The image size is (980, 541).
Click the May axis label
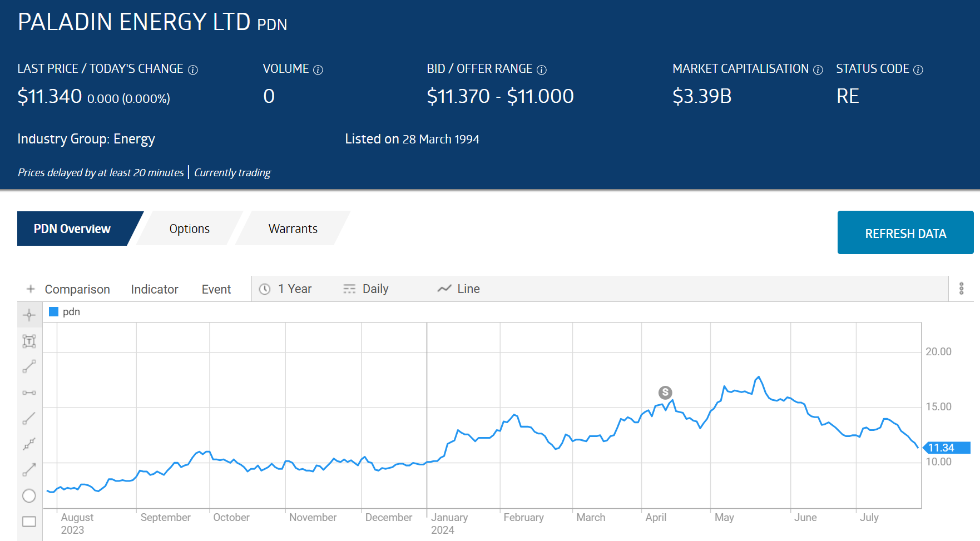(724, 518)
